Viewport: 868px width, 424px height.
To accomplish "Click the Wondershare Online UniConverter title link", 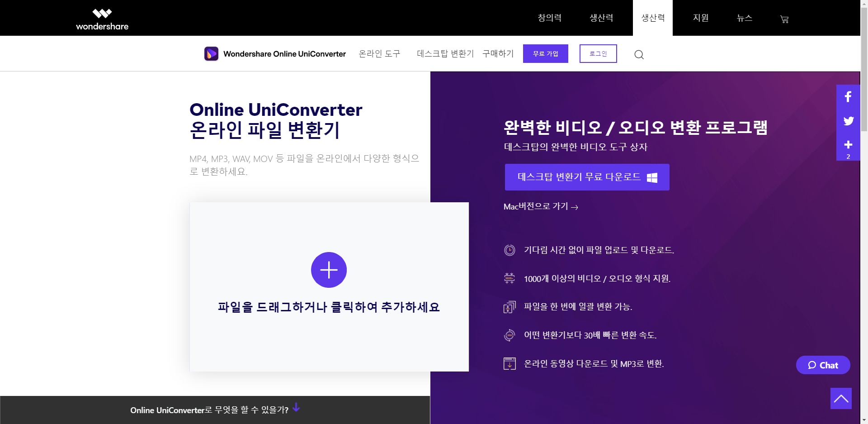I will pos(284,54).
